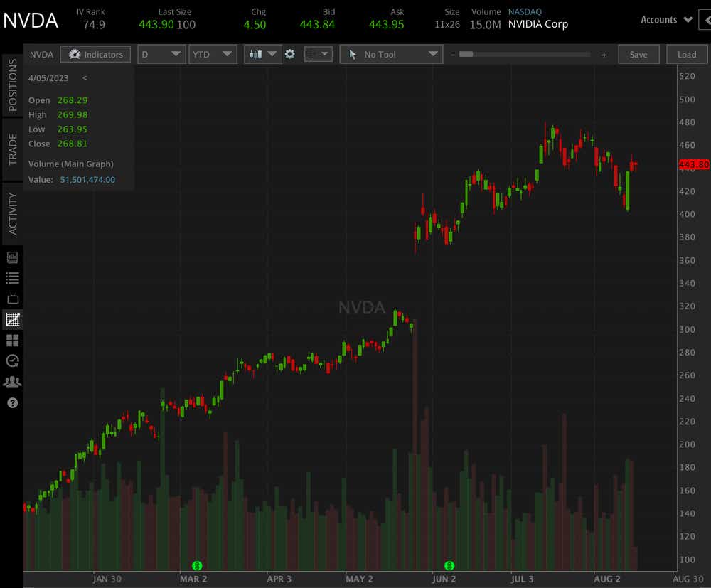Open the top sidebar icon above the list icon

(x=12, y=257)
